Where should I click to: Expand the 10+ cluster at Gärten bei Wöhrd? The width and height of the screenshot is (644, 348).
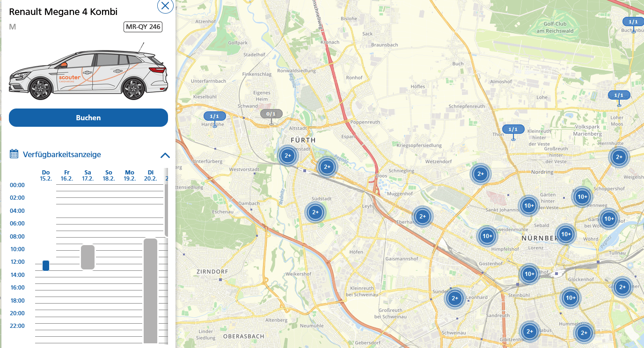point(609,218)
